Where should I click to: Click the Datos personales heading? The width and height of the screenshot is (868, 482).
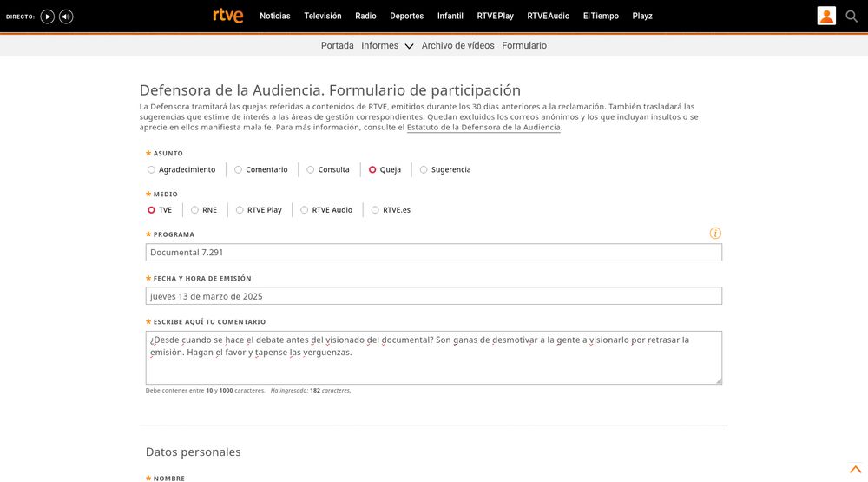(x=194, y=452)
